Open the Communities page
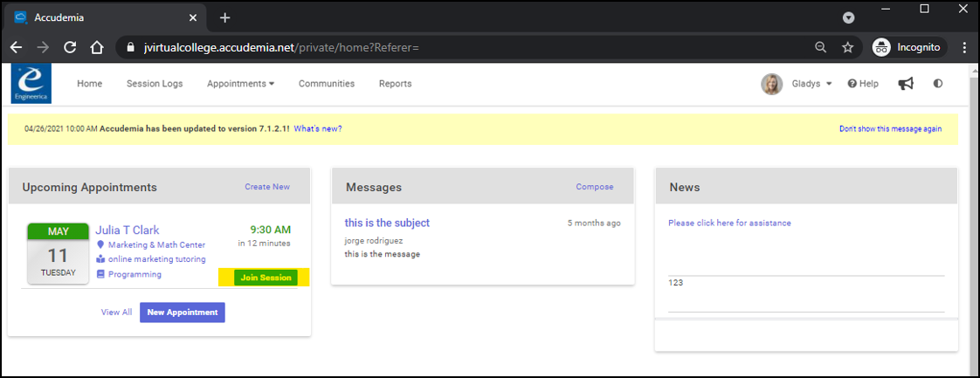 tap(327, 84)
